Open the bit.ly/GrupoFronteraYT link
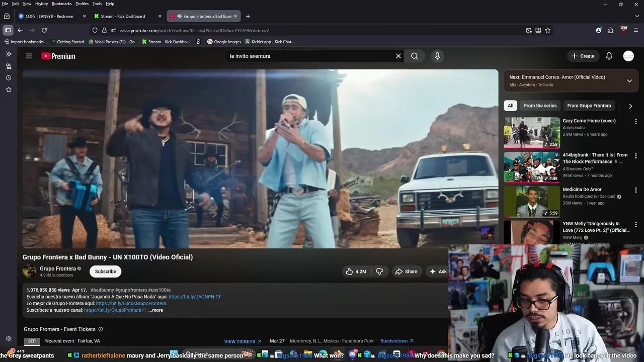The height and width of the screenshot is (362, 644). point(115,310)
